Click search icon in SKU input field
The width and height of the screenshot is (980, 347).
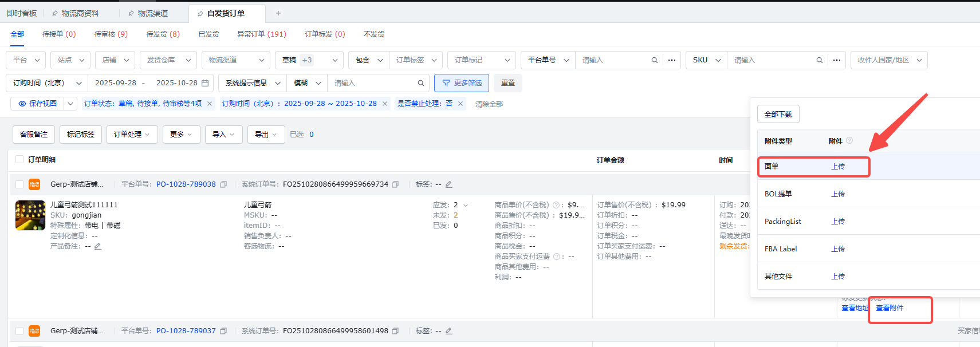[819, 60]
